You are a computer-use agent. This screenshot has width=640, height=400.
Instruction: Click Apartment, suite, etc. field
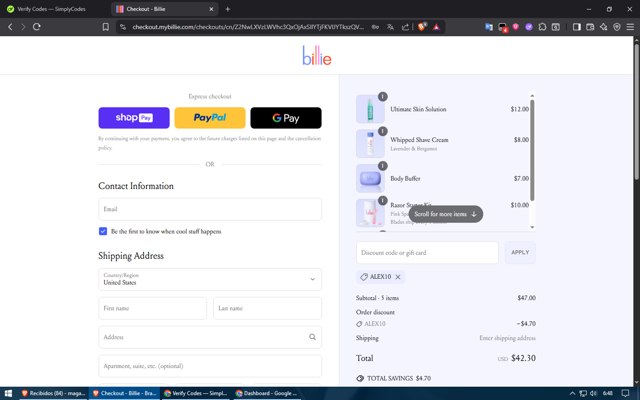(210, 366)
